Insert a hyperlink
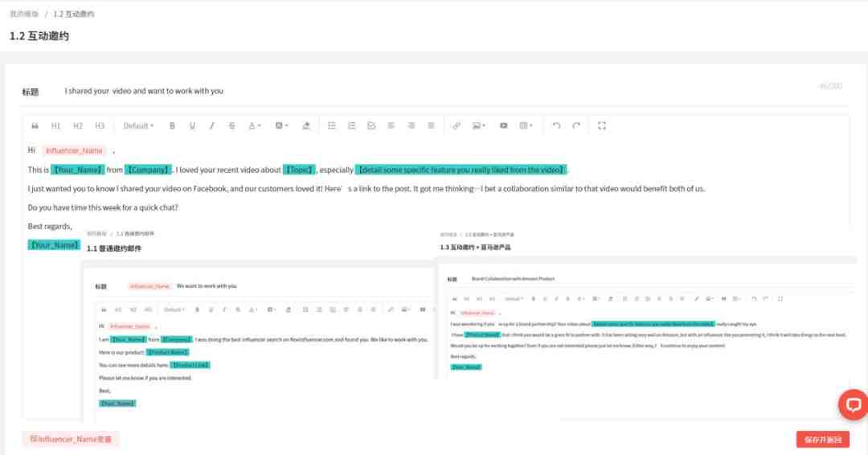This screenshot has height=455, width=868. [457, 126]
